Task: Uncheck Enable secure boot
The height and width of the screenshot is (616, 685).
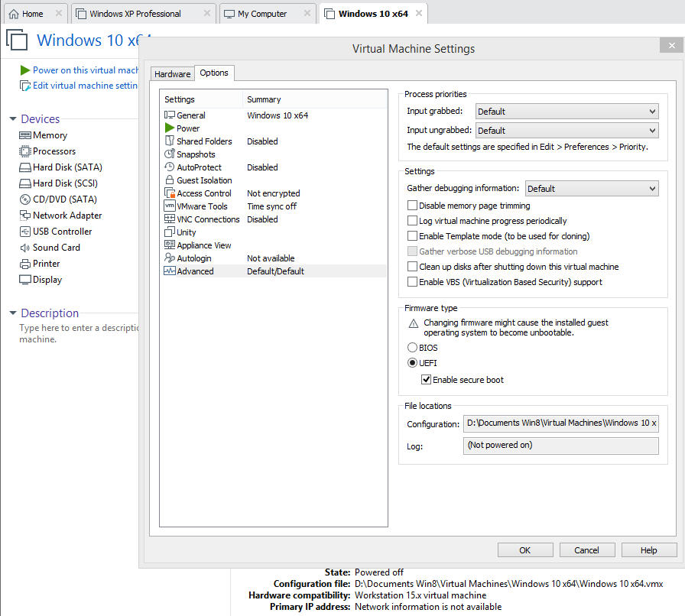Action: (427, 380)
